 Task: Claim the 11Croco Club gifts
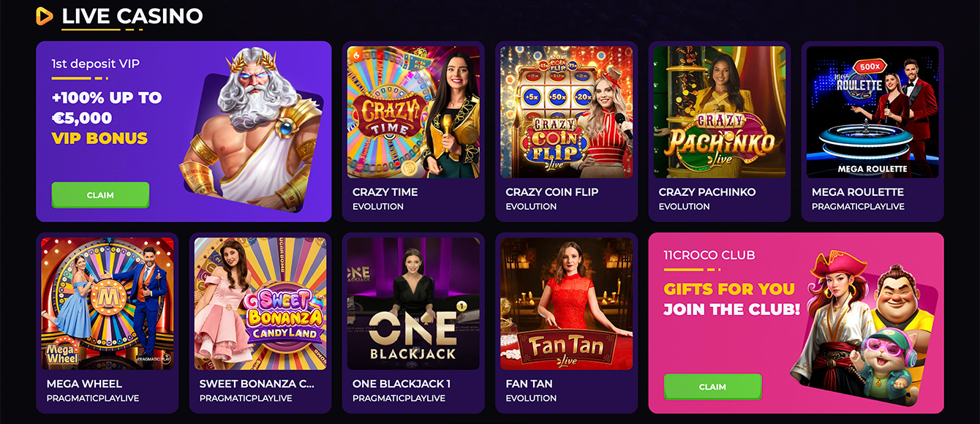[712, 387]
